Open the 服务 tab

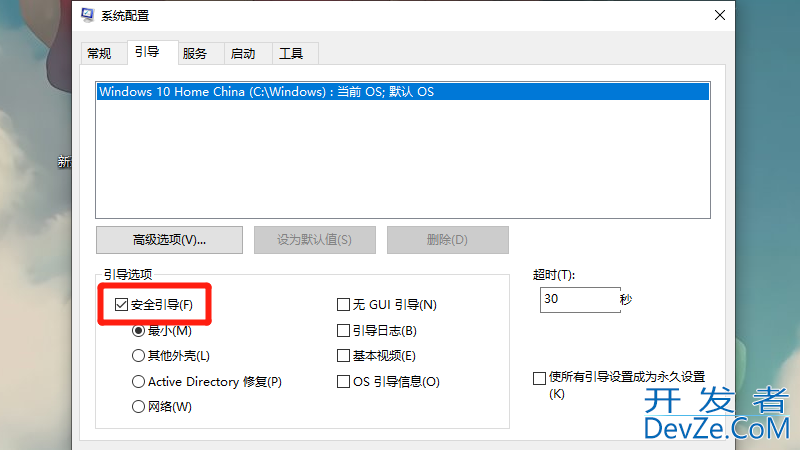(x=201, y=54)
